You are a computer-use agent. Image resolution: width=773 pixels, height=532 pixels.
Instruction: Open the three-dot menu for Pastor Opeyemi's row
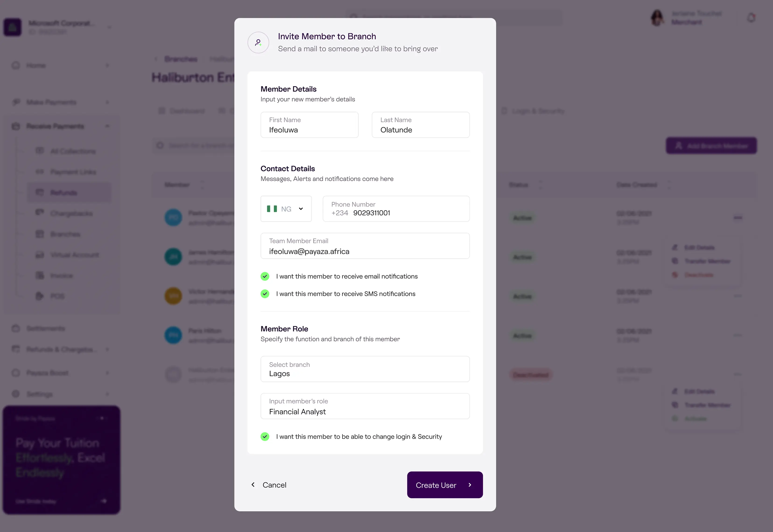point(738,218)
